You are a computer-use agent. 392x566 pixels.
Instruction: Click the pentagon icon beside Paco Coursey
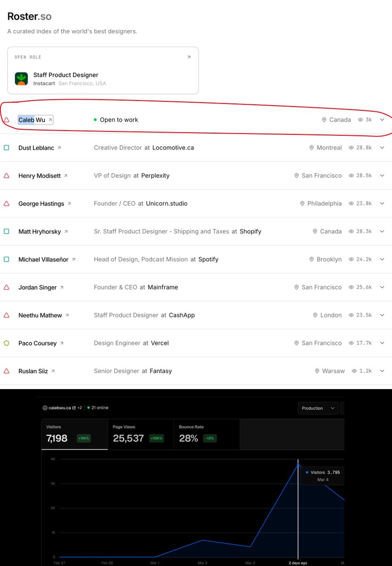7,342
